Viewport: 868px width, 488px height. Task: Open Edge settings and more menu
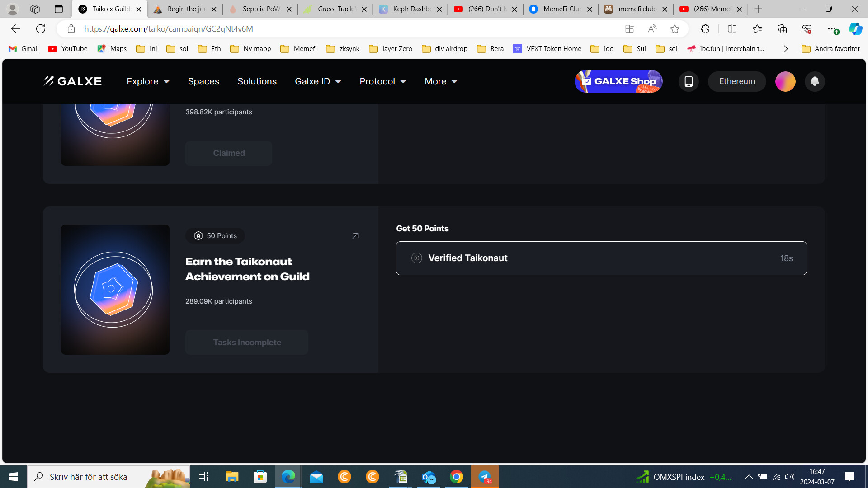[832, 29]
